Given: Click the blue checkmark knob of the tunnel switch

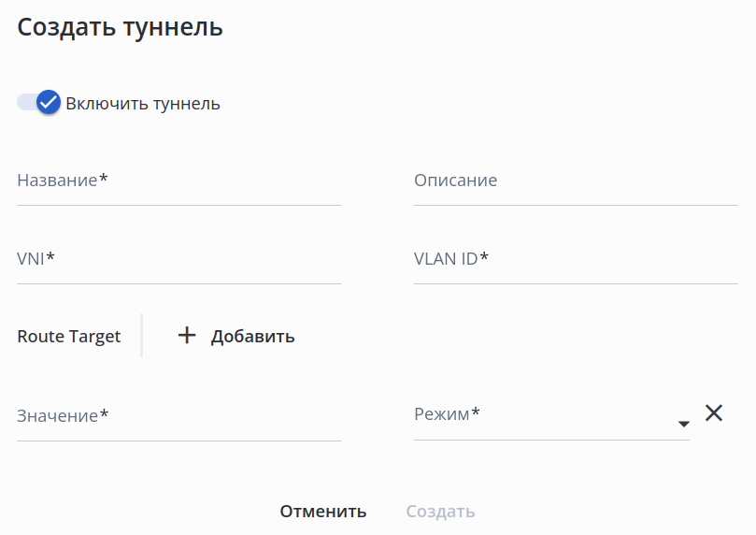Looking at the screenshot, I should 49,103.
